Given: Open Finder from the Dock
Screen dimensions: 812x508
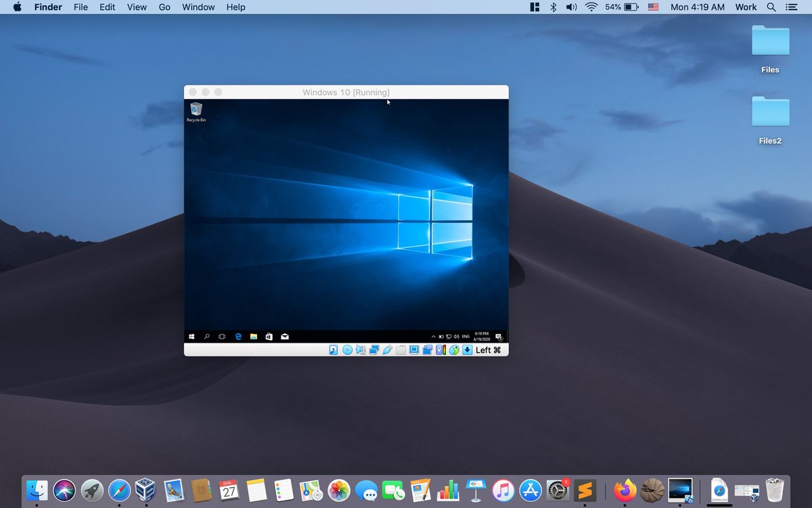Looking at the screenshot, I should tap(37, 490).
